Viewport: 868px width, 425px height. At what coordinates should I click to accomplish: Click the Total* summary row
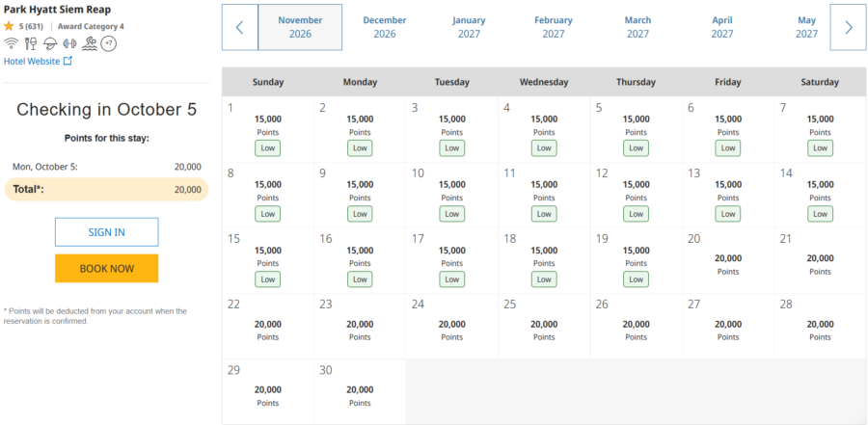(106, 189)
